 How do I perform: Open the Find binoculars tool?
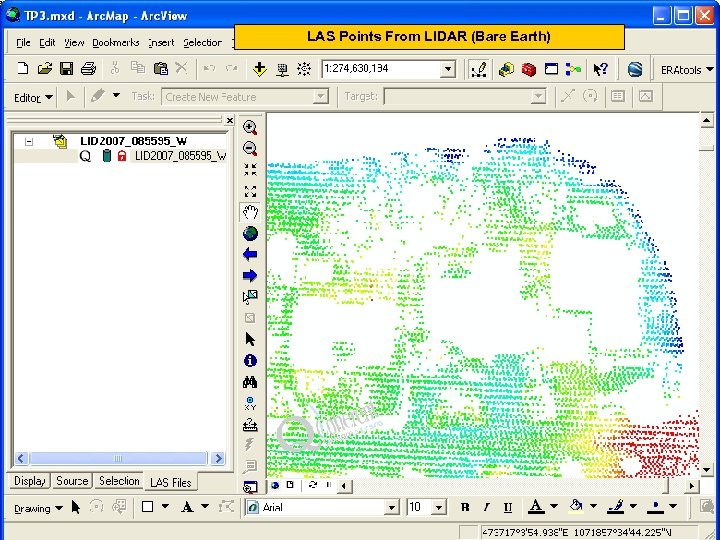click(250, 382)
